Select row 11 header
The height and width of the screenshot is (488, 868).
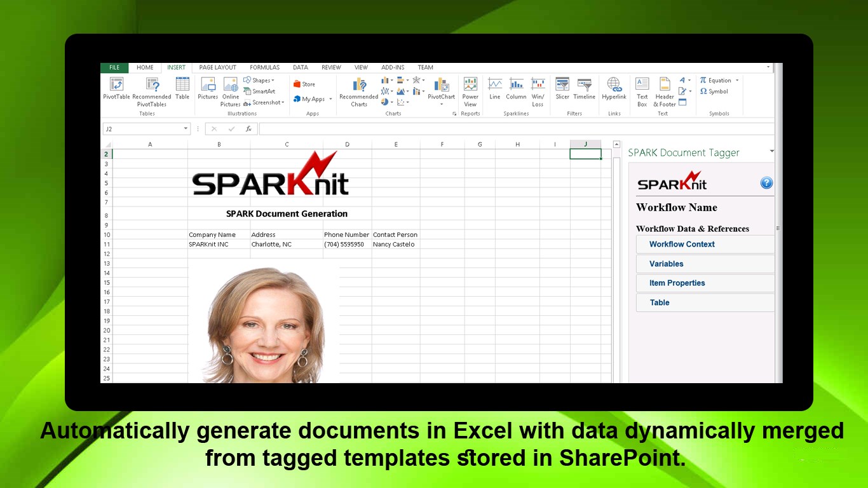point(106,244)
